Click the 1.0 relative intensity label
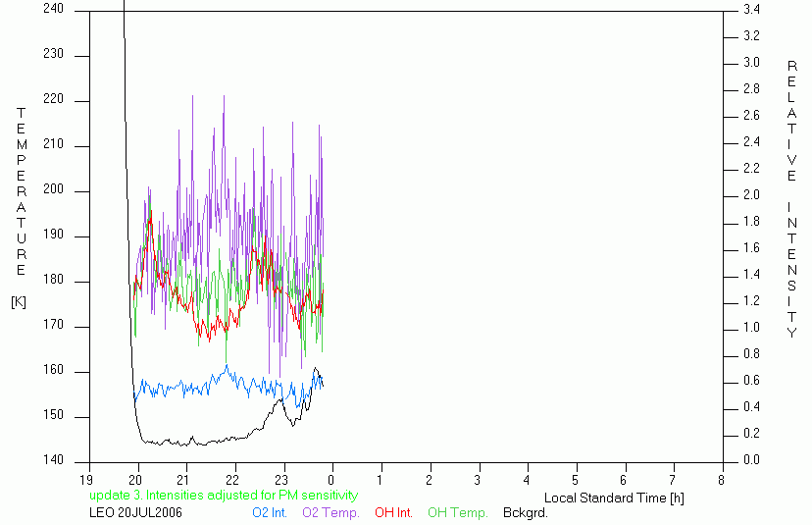The height and width of the screenshot is (525, 812). (x=751, y=328)
